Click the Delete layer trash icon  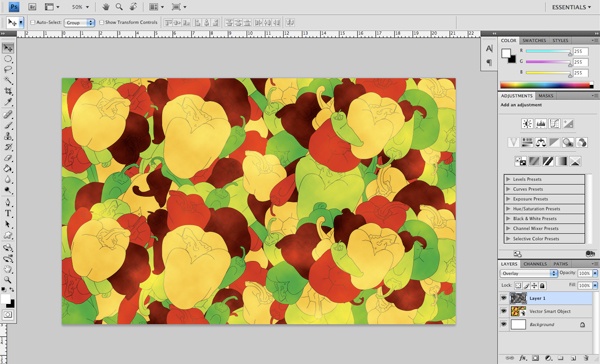[586, 358]
